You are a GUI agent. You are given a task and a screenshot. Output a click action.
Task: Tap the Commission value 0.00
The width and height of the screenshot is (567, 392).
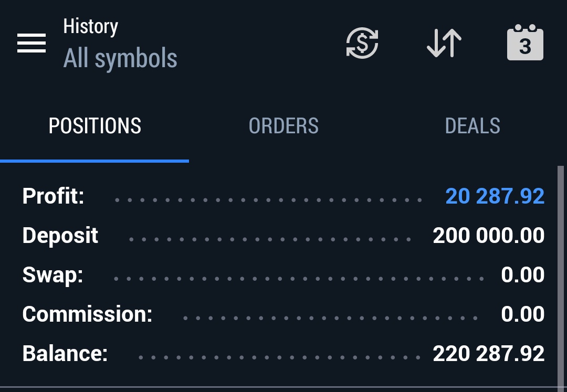click(522, 314)
